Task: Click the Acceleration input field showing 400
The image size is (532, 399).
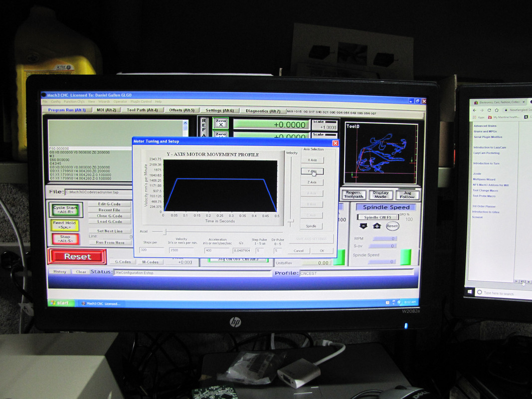Action: pyautogui.click(x=217, y=250)
